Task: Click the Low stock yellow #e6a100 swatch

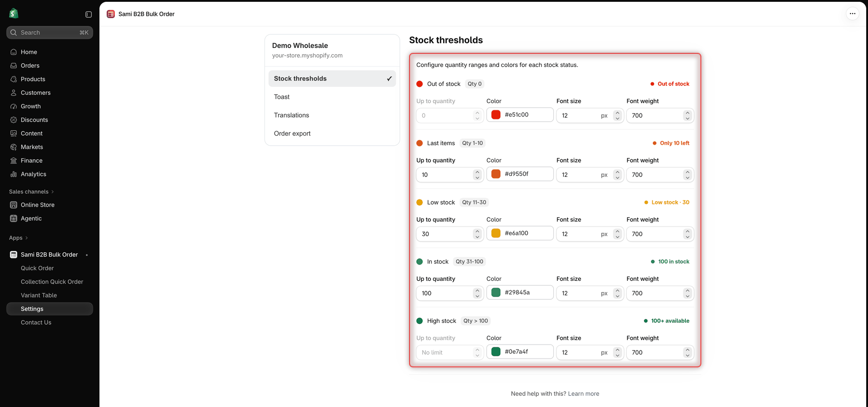Action: coord(496,233)
